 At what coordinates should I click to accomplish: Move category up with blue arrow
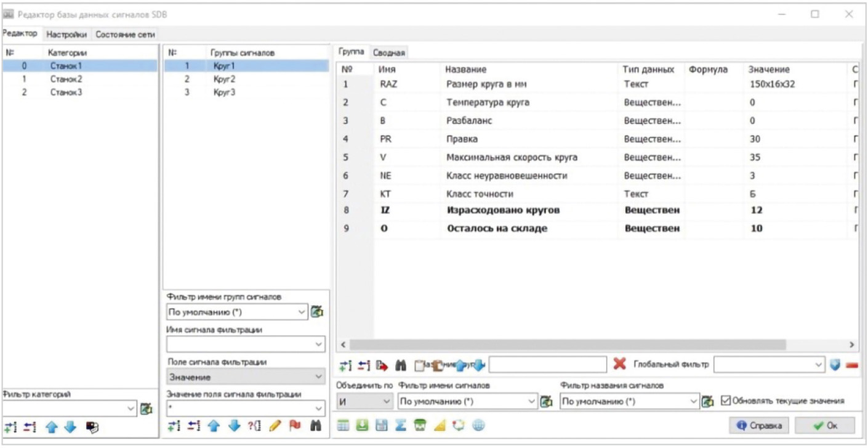pos(52,426)
